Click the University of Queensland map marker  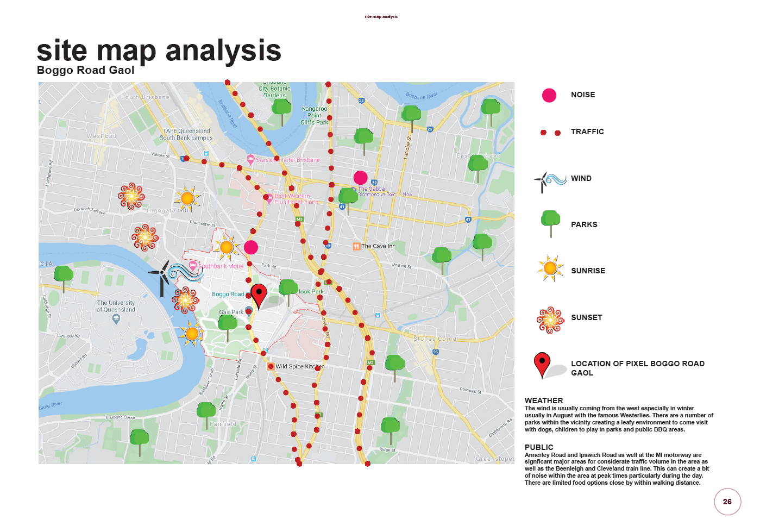point(116,320)
